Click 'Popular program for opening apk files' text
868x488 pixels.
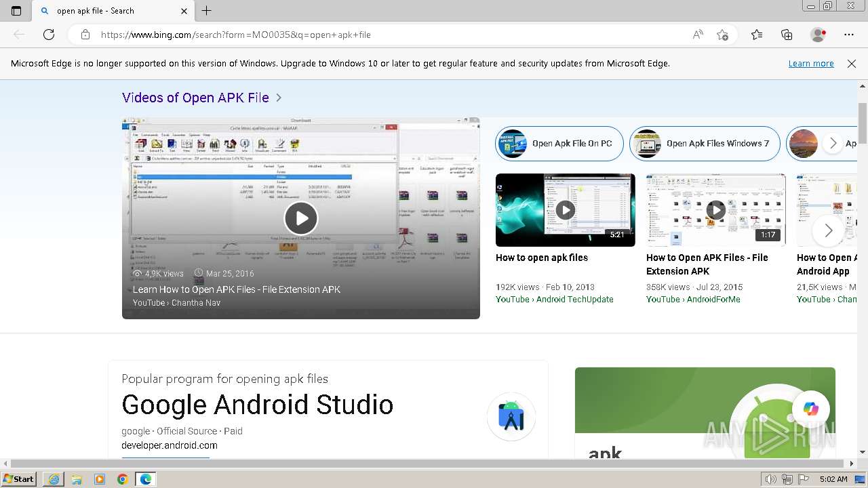(225, 379)
